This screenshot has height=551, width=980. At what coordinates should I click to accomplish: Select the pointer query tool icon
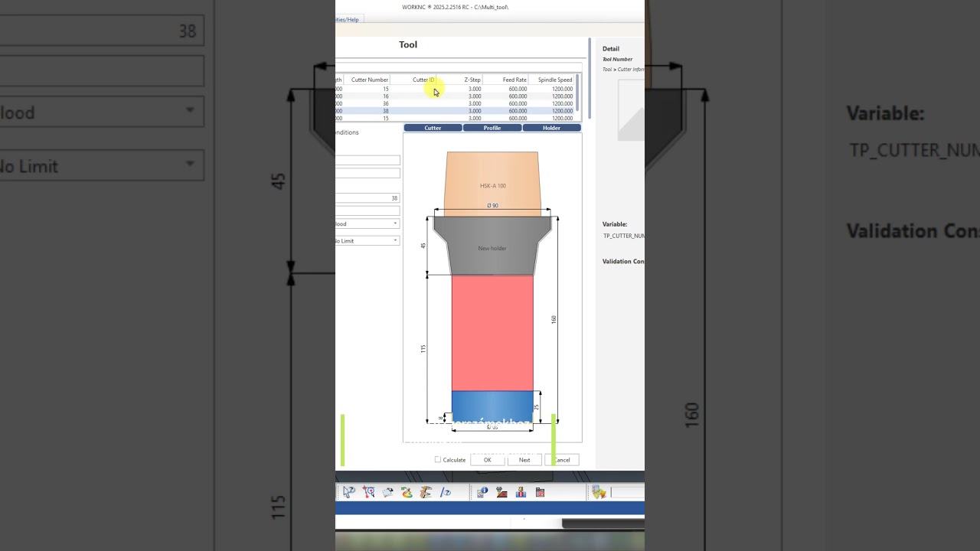pyautogui.click(x=349, y=492)
